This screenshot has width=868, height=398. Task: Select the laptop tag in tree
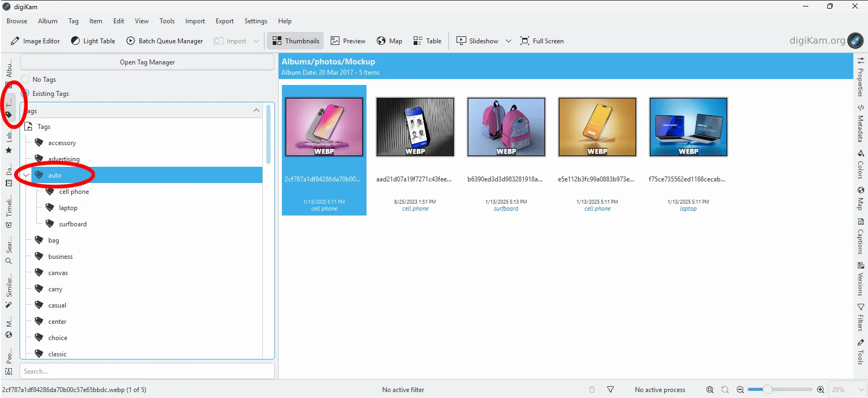click(x=68, y=208)
